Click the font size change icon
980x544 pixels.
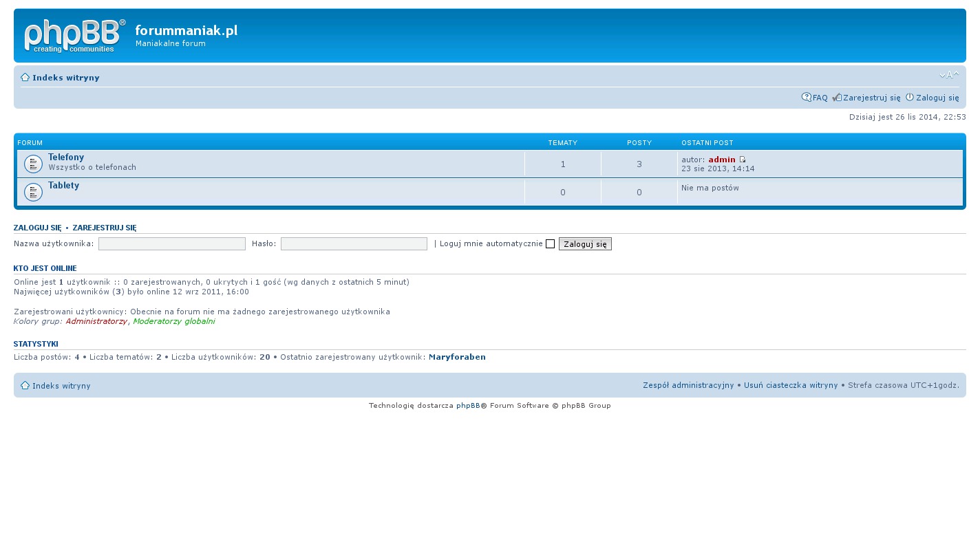point(949,75)
